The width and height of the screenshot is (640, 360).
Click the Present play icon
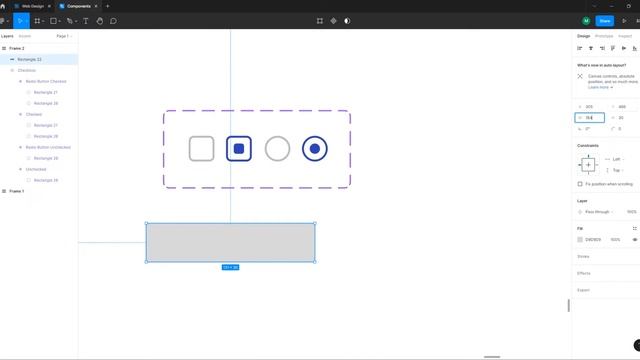[624, 21]
